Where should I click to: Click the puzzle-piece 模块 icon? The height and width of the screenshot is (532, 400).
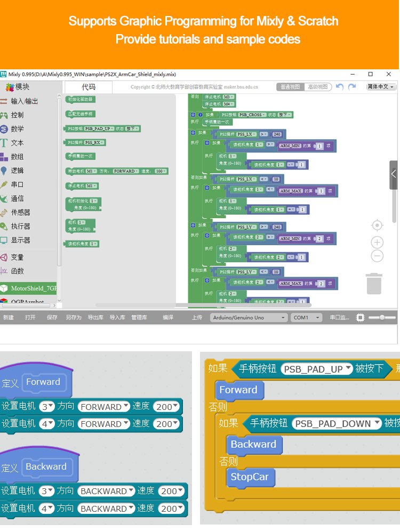point(9,87)
